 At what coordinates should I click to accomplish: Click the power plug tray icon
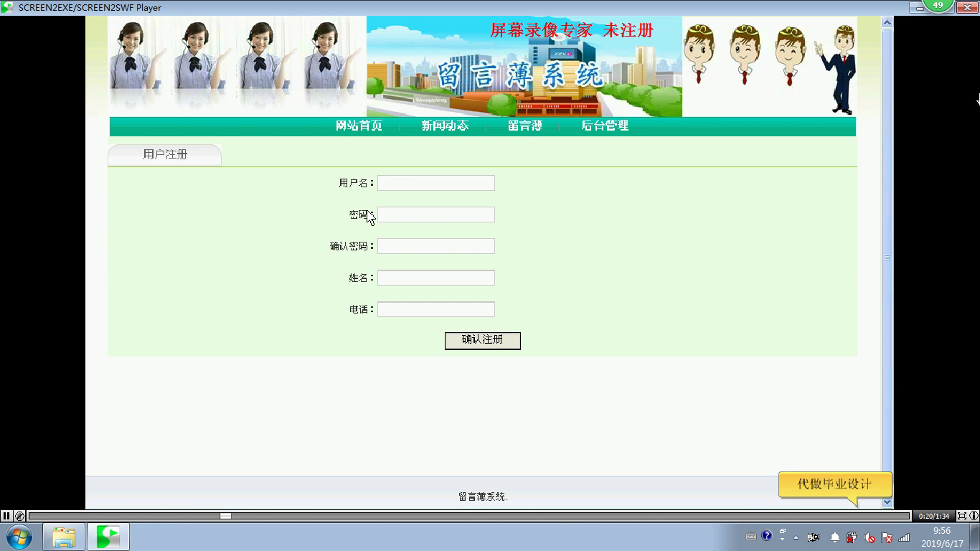852,537
